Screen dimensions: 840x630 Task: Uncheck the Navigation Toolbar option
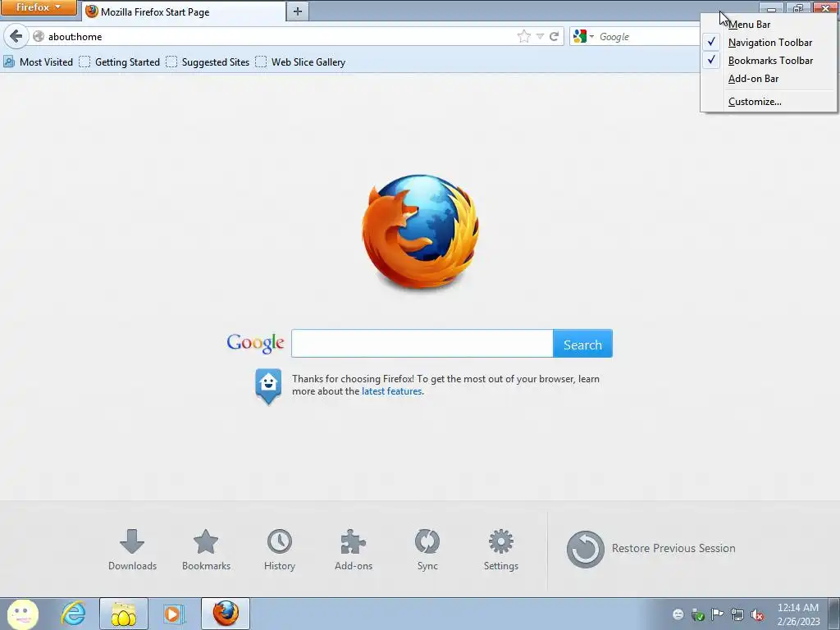(769, 43)
